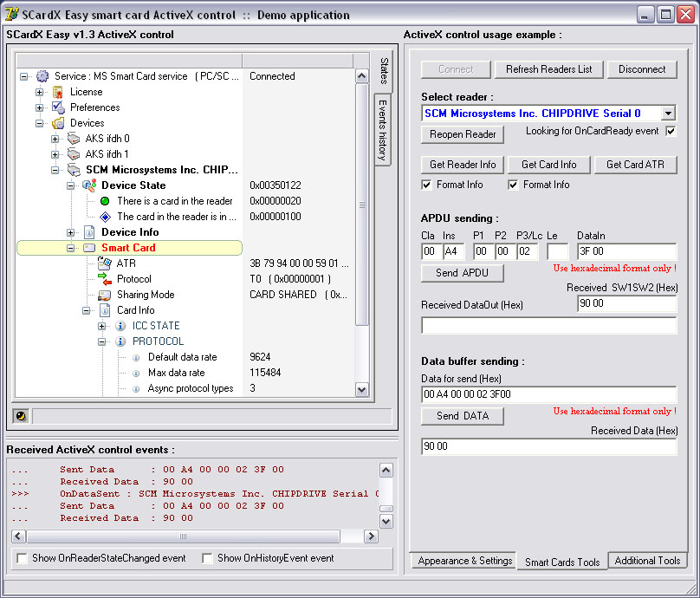Viewport: 700px width, 598px height.
Task: Click the round icon button below tree
Action: [21, 416]
